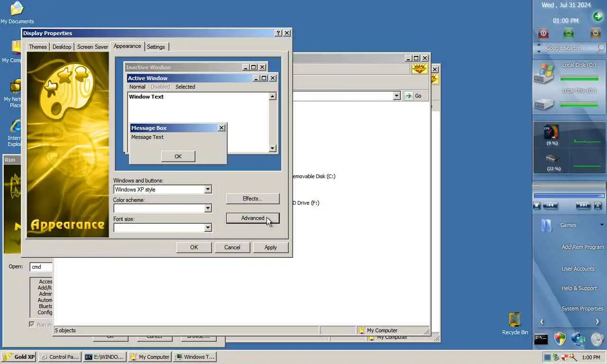The width and height of the screenshot is (607, 364).
Task: Click the safely remove hardware tray icon
Action: [x=556, y=357]
